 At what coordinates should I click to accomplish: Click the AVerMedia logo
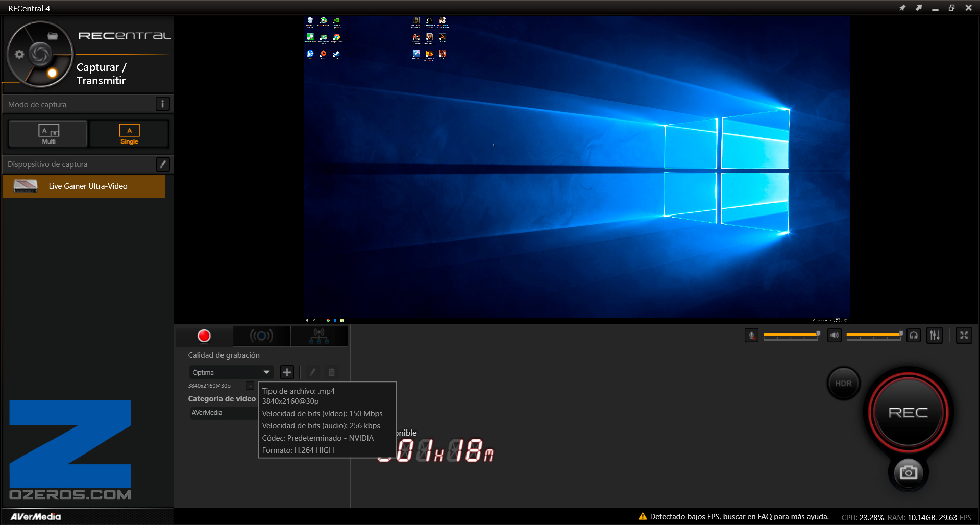tap(36, 517)
